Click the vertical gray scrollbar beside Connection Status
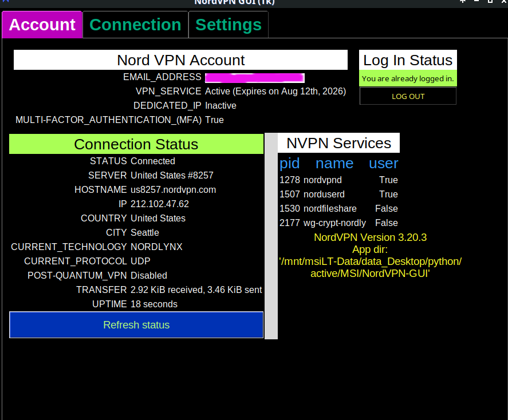508x420 pixels. 271,236
